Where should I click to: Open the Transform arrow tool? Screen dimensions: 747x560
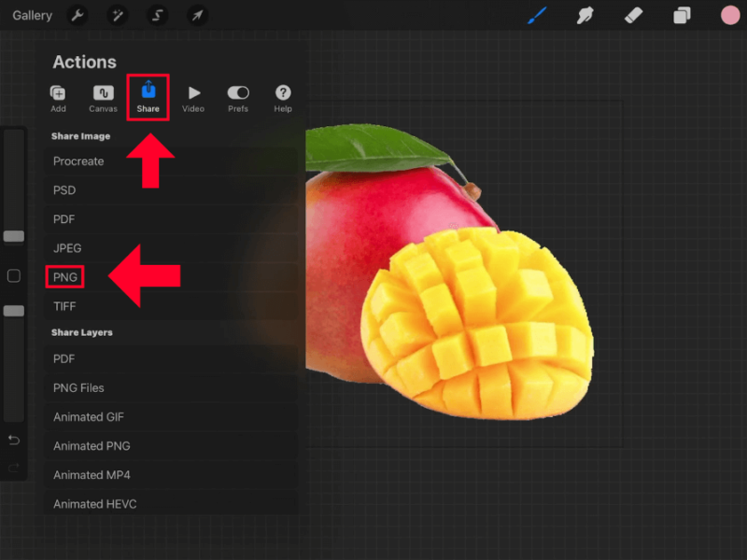(x=195, y=15)
